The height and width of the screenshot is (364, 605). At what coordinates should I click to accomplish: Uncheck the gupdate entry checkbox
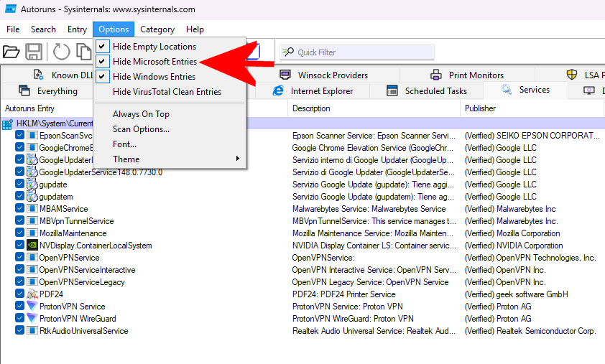[19, 184]
